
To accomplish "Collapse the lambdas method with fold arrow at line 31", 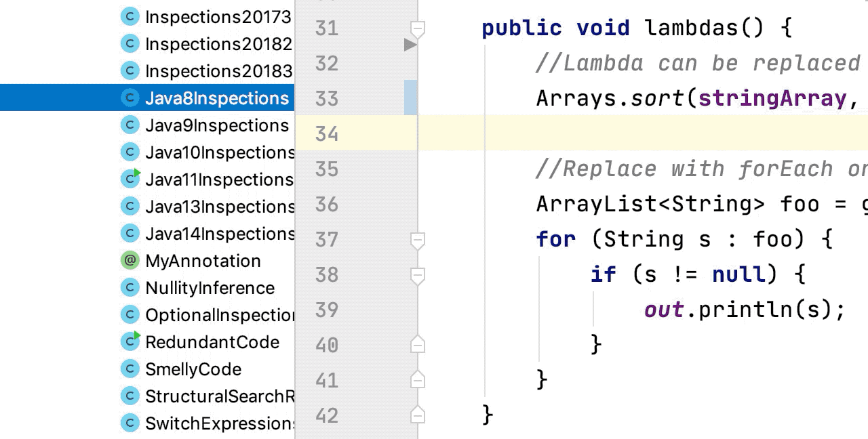I will tap(417, 27).
